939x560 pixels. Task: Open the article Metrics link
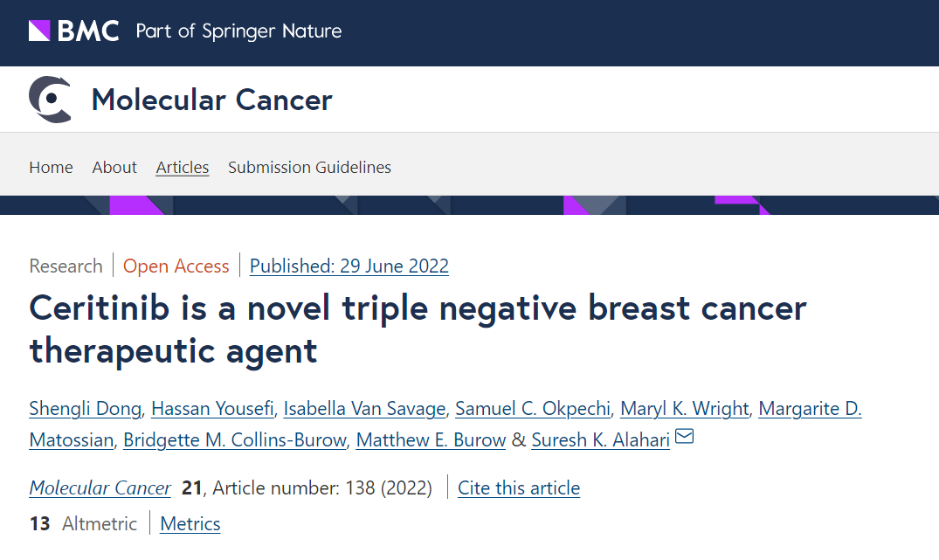coord(190,523)
